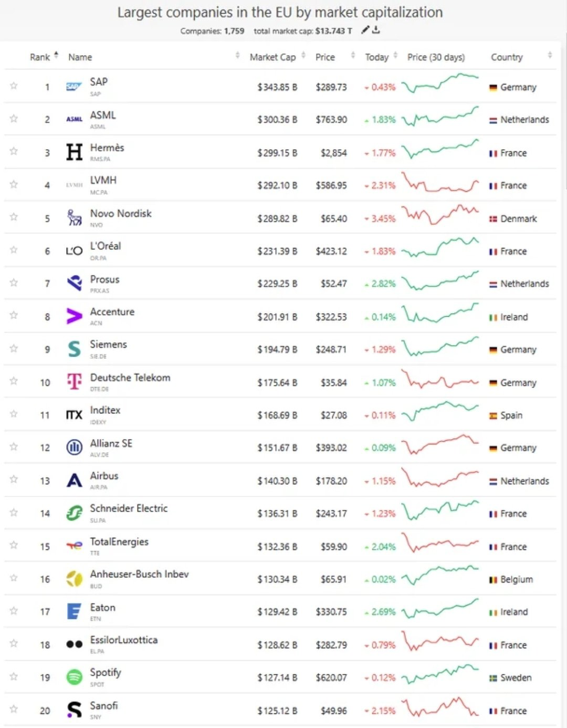
Task: Toggle favorite star for SAP
Action: pyautogui.click(x=14, y=86)
